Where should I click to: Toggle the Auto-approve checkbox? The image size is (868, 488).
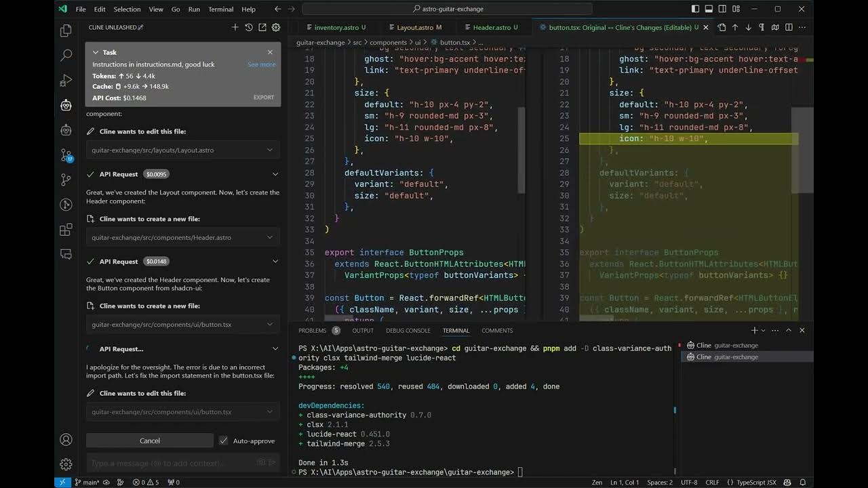pyautogui.click(x=223, y=441)
